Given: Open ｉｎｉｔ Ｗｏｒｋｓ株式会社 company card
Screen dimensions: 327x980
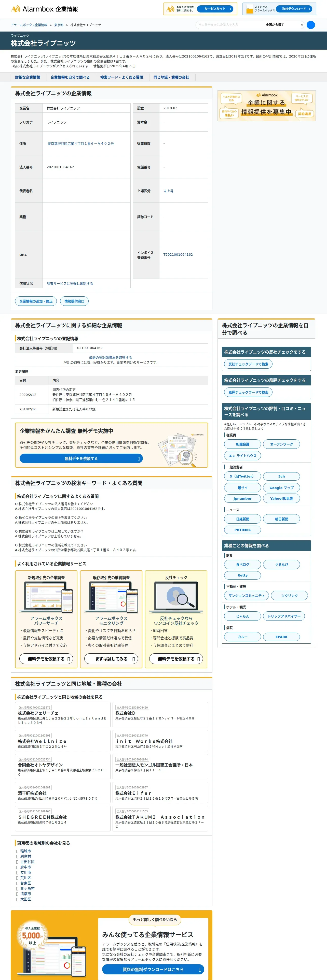Looking at the screenshot, I should click(160, 741).
